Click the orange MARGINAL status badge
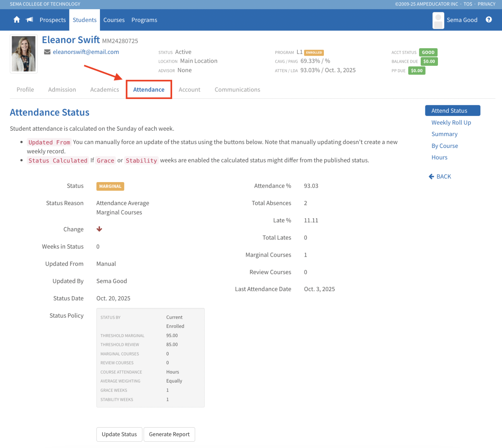The image size is (502, 448). click(110, 186)
